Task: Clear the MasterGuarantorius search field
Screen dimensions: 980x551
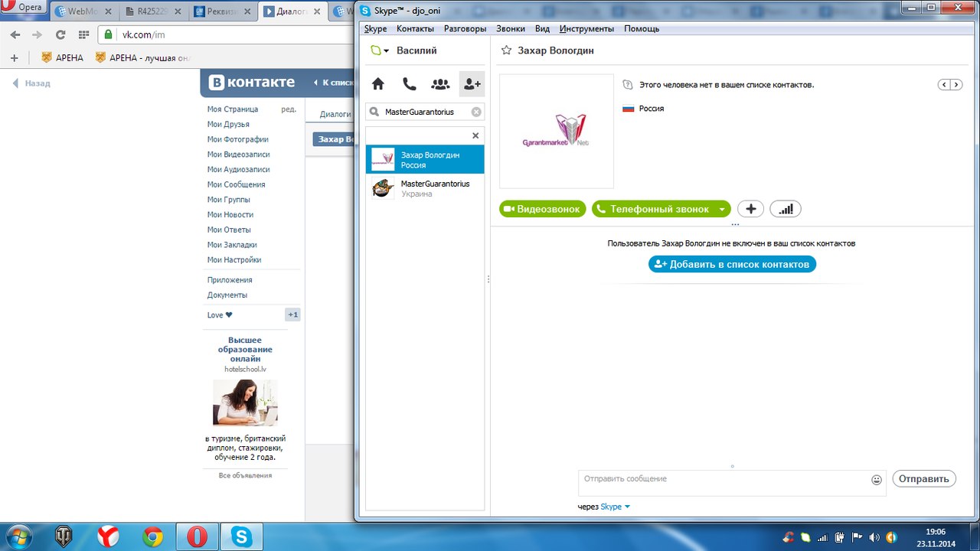Action: click(x=476, y=112)
